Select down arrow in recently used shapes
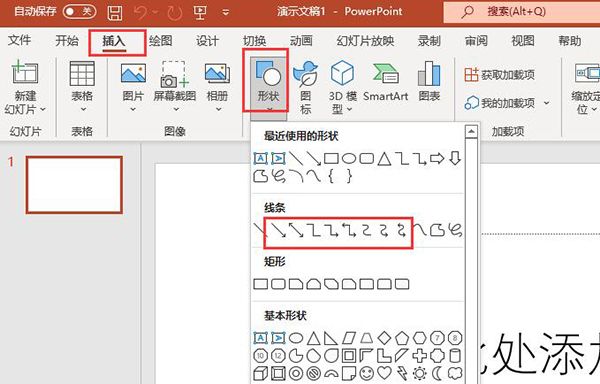 tap(455, 158)
